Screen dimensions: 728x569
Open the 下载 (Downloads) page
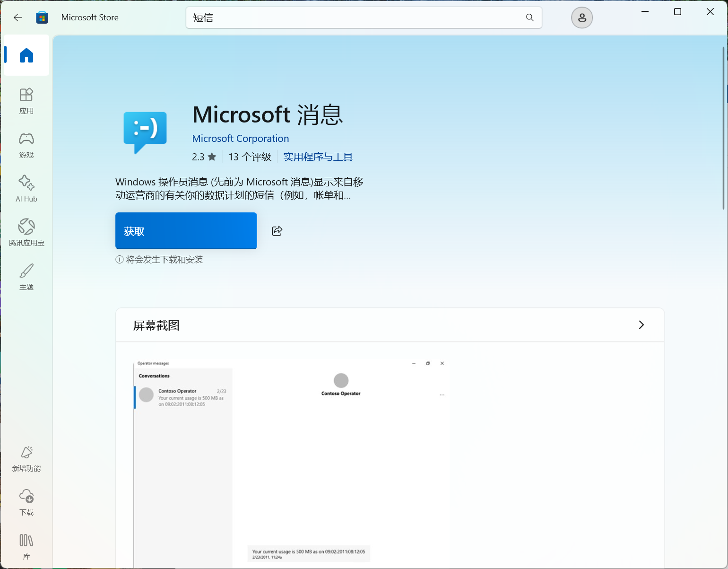(26, 503)
